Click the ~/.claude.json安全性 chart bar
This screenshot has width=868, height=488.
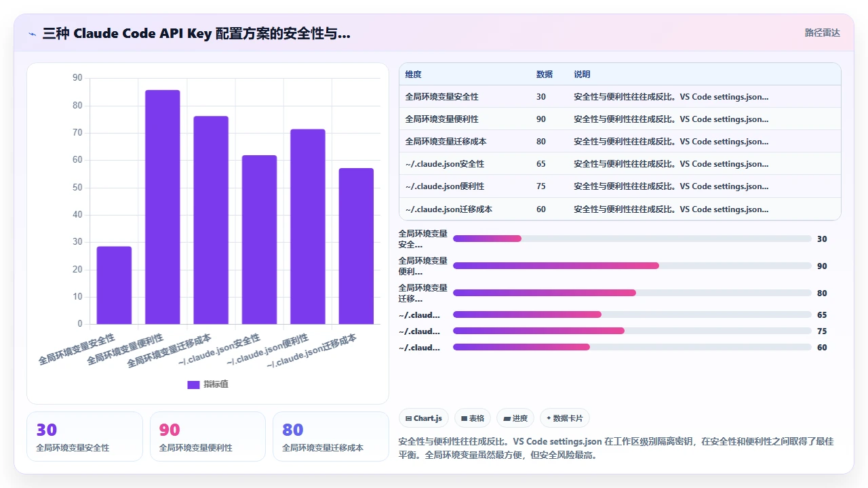[x=260, y=240]
